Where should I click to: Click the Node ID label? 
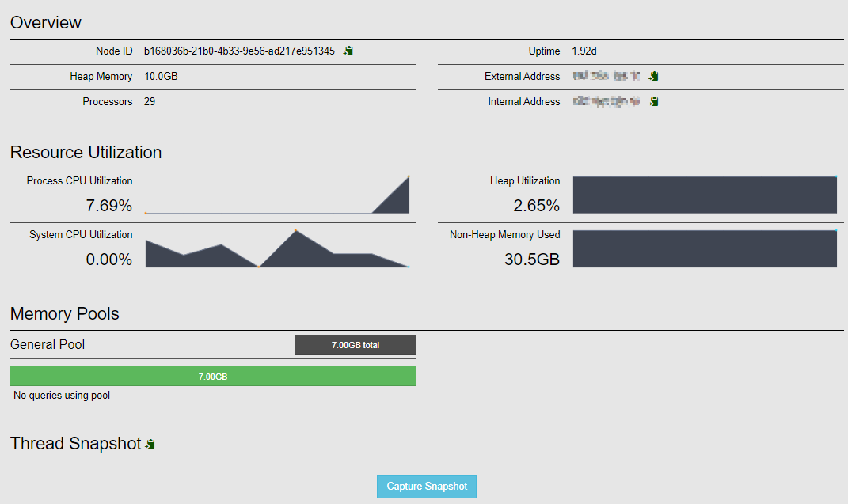(114, 51)
